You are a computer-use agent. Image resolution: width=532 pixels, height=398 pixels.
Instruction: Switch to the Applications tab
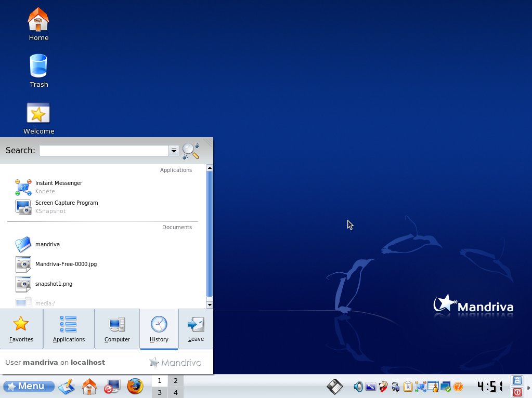point(69,328)
